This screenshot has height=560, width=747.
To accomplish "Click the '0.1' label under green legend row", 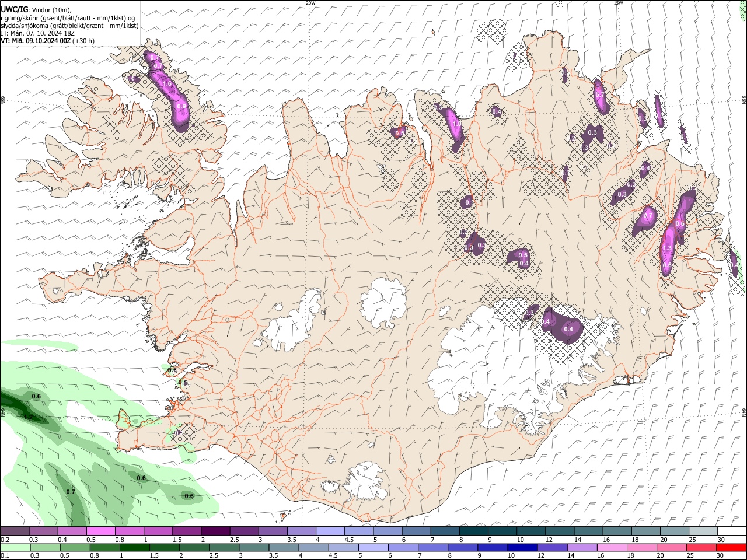I will coord(5,555).
